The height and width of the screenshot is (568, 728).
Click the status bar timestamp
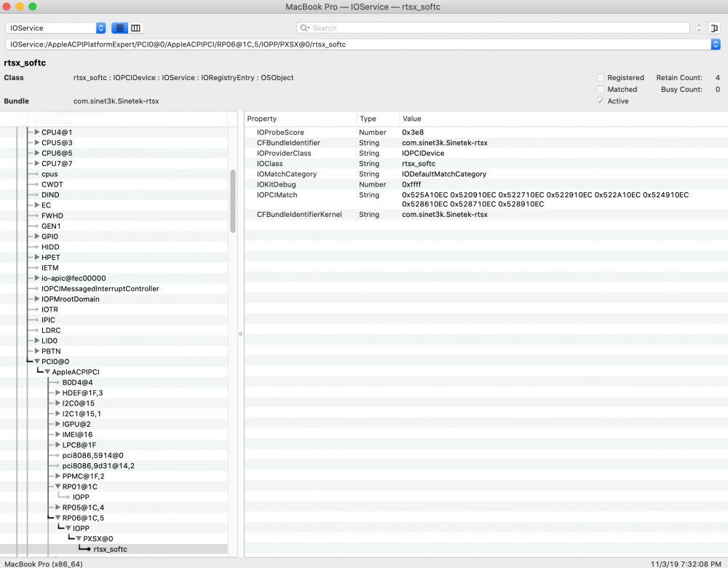click(x=686, y=564)
